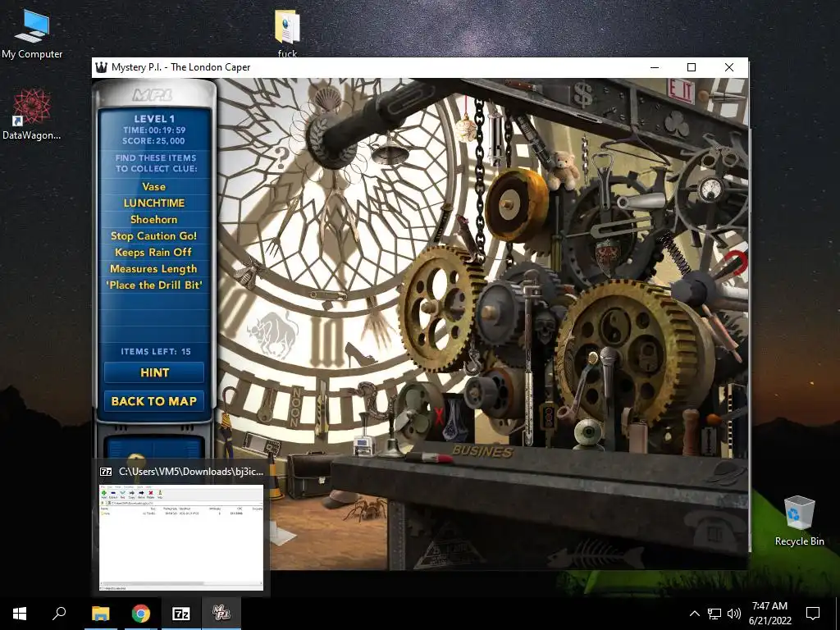This screenshot has height=630, width=840.
Task: Select 'Shoehorn' in the find list
Action: [153, 219]
